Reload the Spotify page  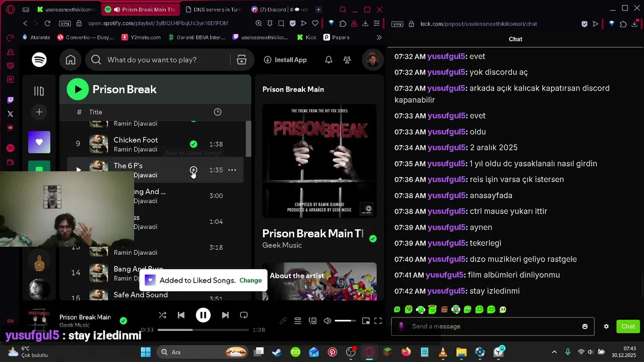tap(47, 24)
